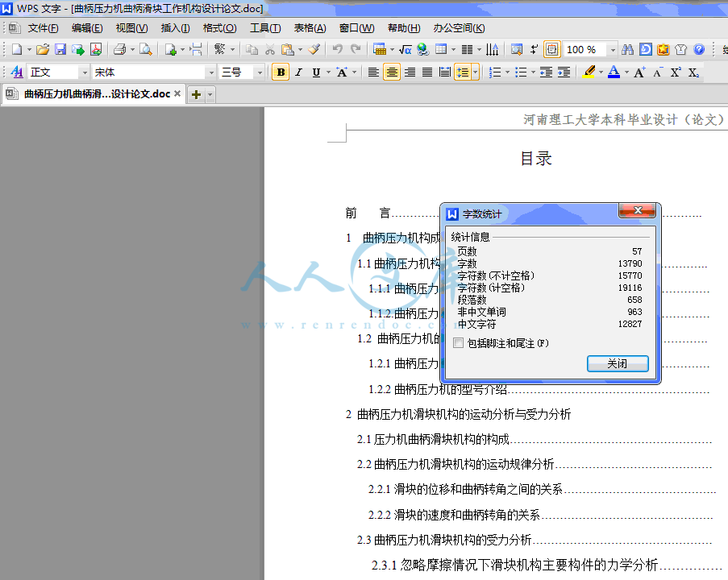Screen dimensions: 728x580
Task: Open the 插入(I) menu
Action: pos(176,28)
